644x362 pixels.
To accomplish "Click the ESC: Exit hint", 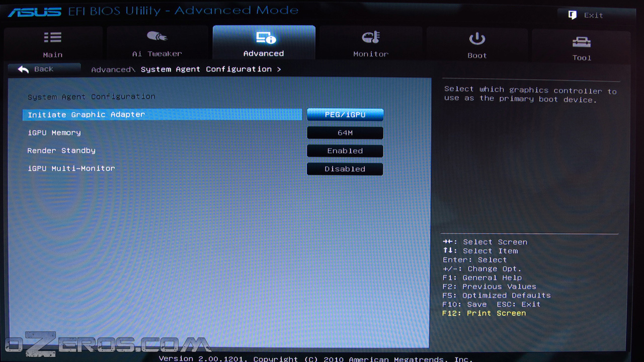I will pos(519,304).
